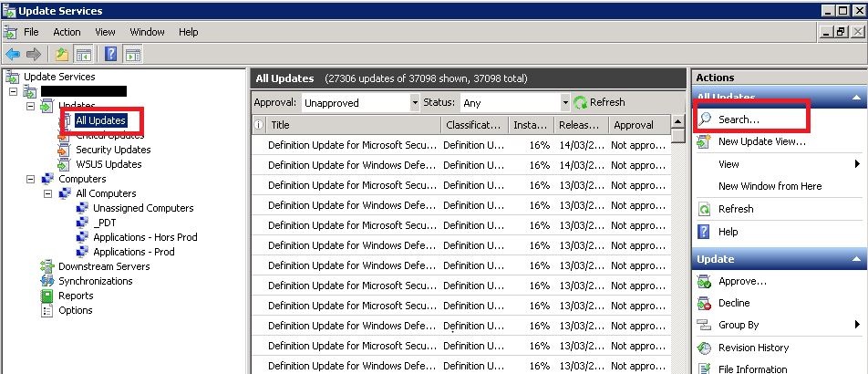This screenshot has width=868, height=374.
Task: Sort by the Title column header
Action: pos(353,125)
